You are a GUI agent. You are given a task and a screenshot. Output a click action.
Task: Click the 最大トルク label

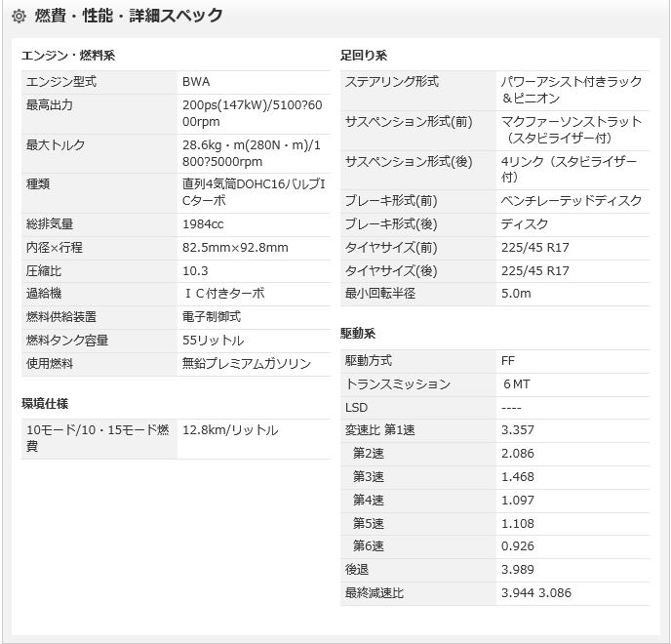click(56, 145)
